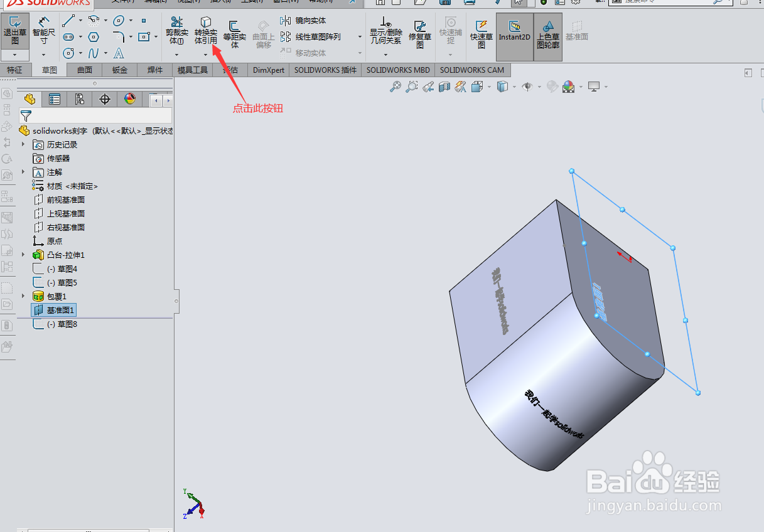Expand the 注解 tree node
This screenshot has width=764, height=532.
click(x=23, y=172)
